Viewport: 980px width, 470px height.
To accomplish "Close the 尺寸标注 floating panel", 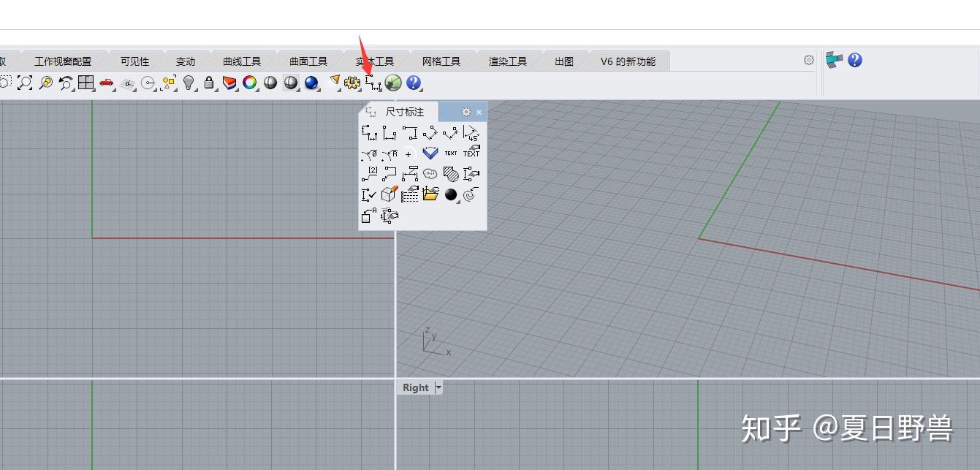I will click(479, 112).
